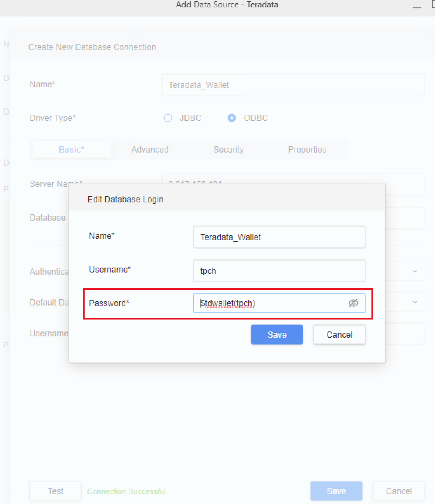Cancel the Add Data Source dialog
Viewport: 435px width, 504px height.
[x=398, y=491]
